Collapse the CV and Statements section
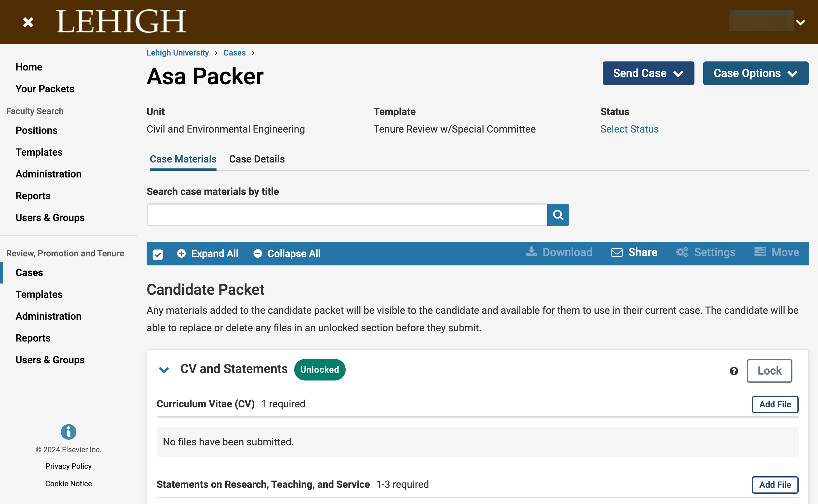Viewport: 818px width, 504px height. pos(164,370)
